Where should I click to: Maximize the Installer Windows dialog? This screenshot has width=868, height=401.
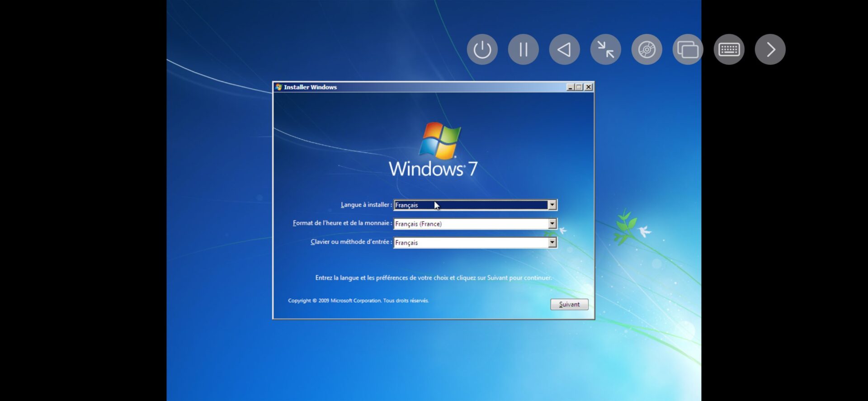(579, 87)
